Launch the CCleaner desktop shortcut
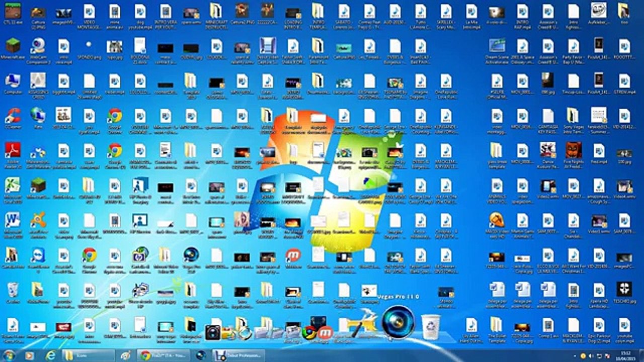Image resolution: width=644 pixels, height=362 pixels. click(x=13, y=119)
